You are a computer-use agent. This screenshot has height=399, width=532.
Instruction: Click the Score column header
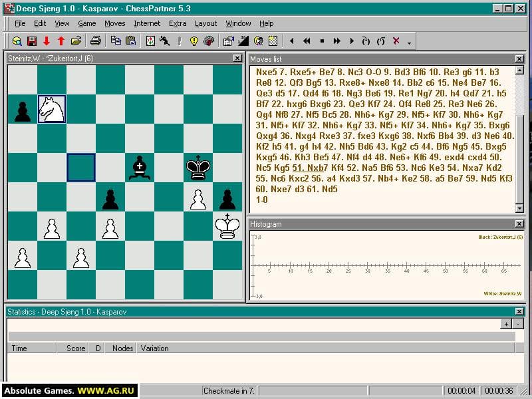tap(72, 348)
